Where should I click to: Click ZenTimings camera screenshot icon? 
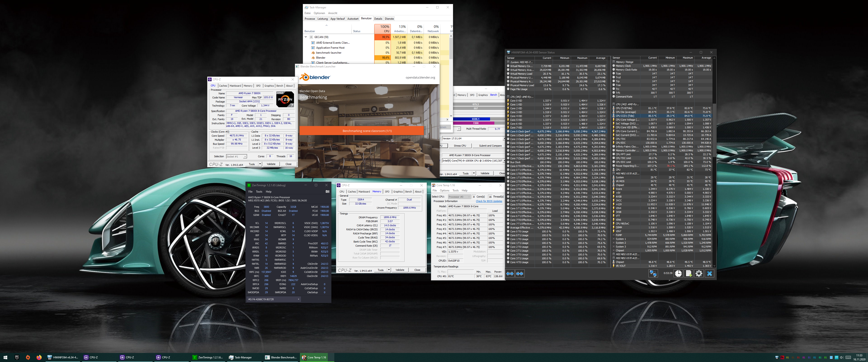327,192
